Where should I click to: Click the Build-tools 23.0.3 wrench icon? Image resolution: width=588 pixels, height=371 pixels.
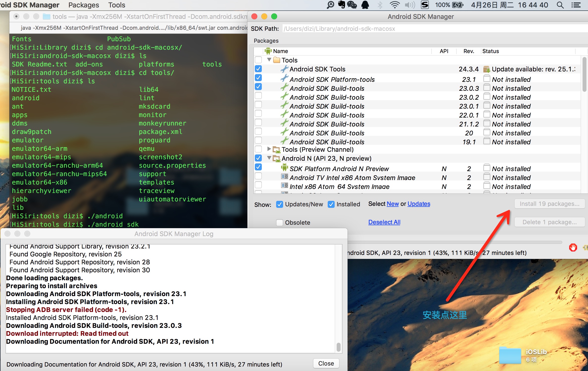tap(284, 87)
